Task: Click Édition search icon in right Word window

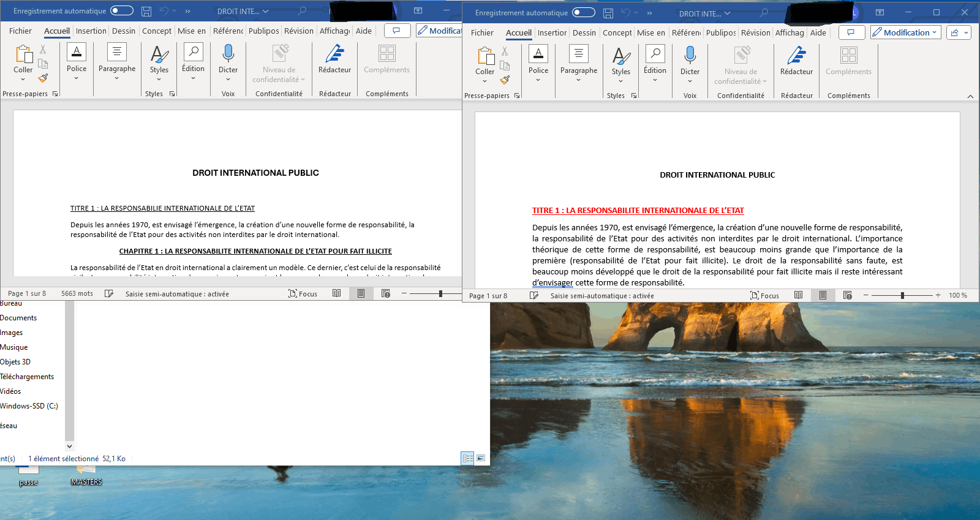Action: pyautogui.click(x=655, y=54)
